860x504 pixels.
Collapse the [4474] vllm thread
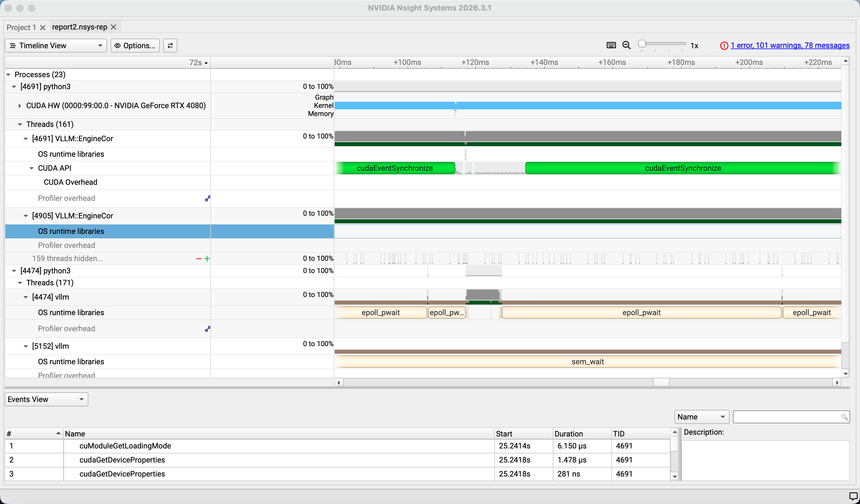(26, 297)
